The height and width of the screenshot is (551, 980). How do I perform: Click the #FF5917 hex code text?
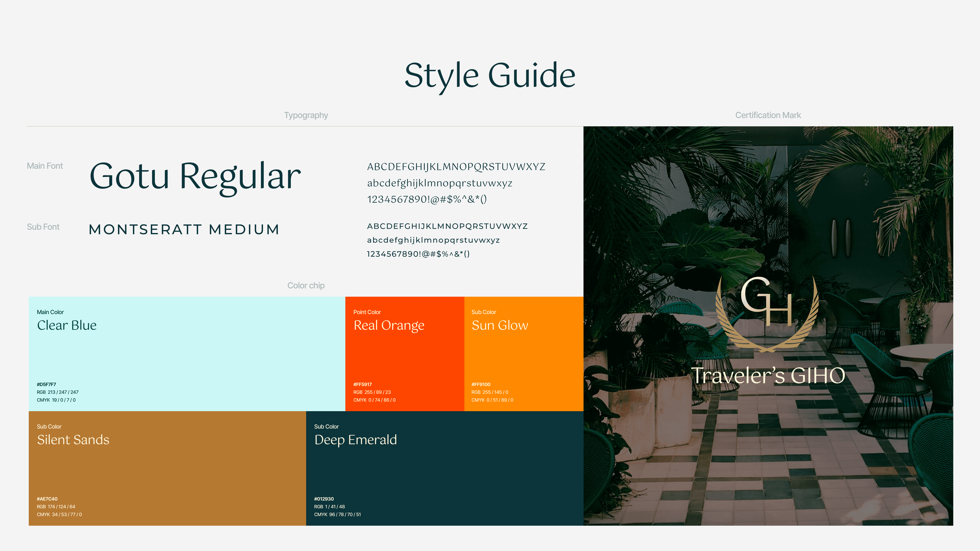click(363, 384)
